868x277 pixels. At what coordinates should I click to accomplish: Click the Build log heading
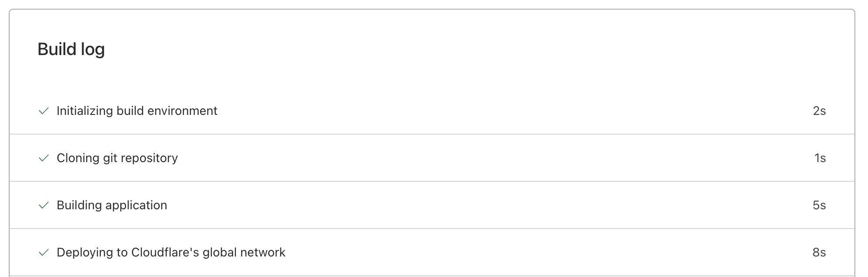(x=71, y=49)
